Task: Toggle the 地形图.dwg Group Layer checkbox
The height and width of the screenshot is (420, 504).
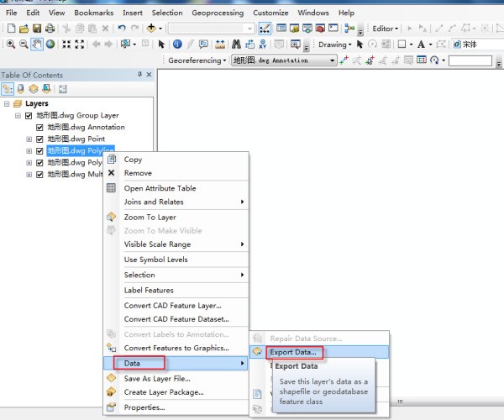Action: [x=29, y=116]
